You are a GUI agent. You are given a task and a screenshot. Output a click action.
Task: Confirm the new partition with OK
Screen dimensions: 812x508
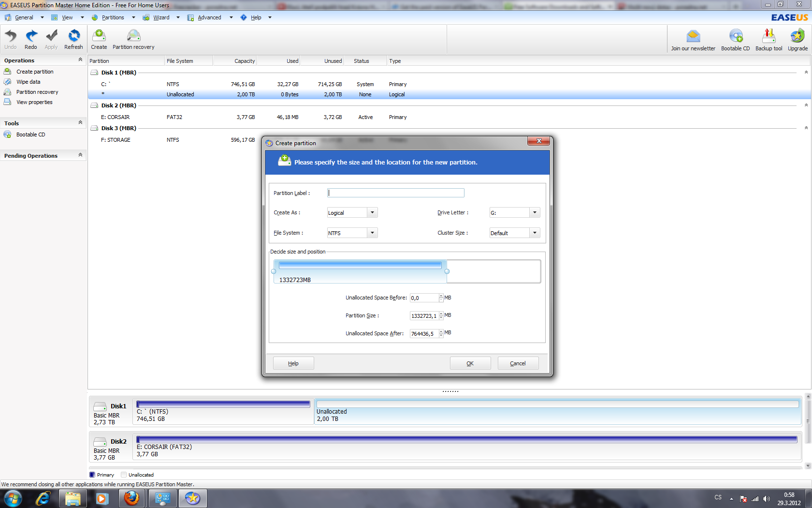[x=470, y=363]
